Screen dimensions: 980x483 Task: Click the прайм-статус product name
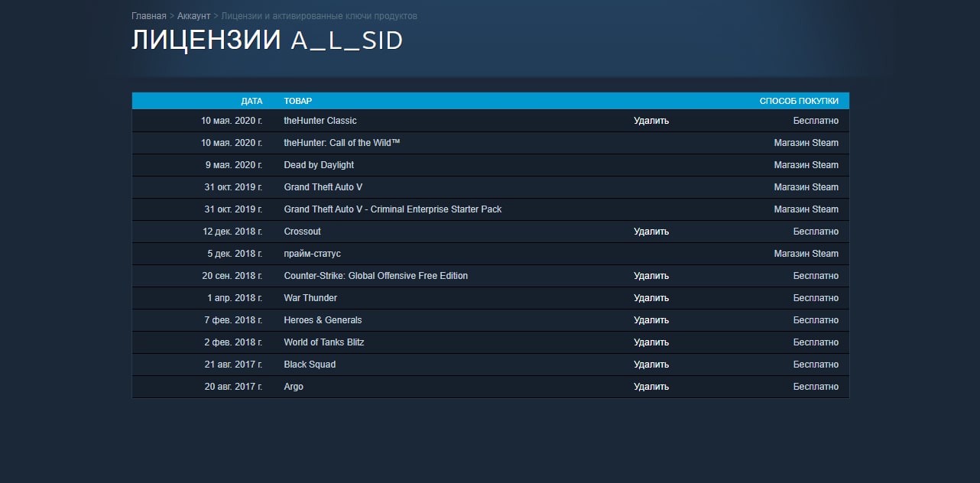coord(313,254)
